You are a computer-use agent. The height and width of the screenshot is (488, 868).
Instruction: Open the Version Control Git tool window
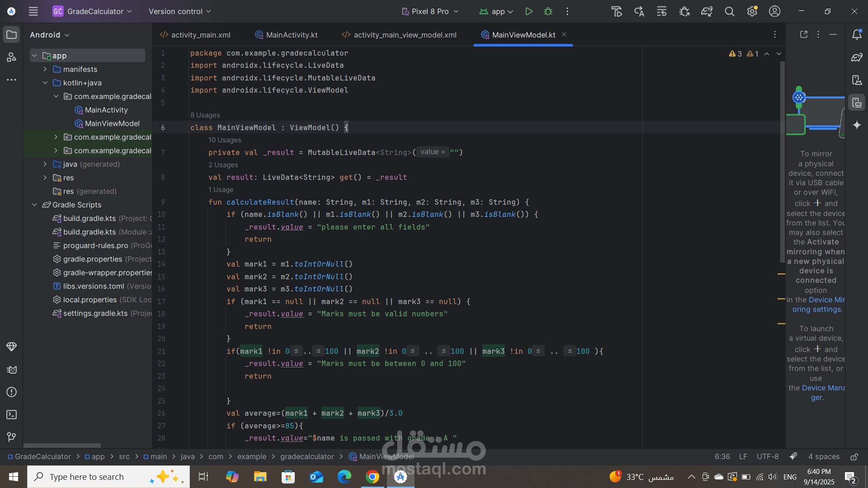12,437
